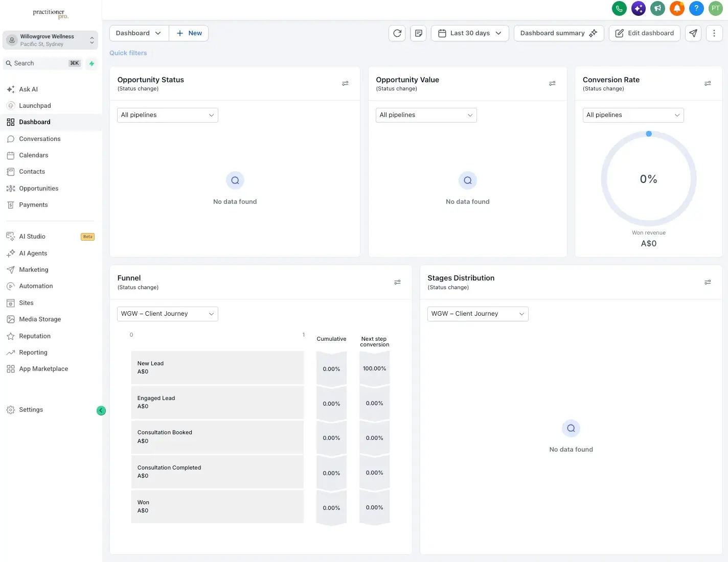Click the notes icon next to refresh

coord(419,33)
